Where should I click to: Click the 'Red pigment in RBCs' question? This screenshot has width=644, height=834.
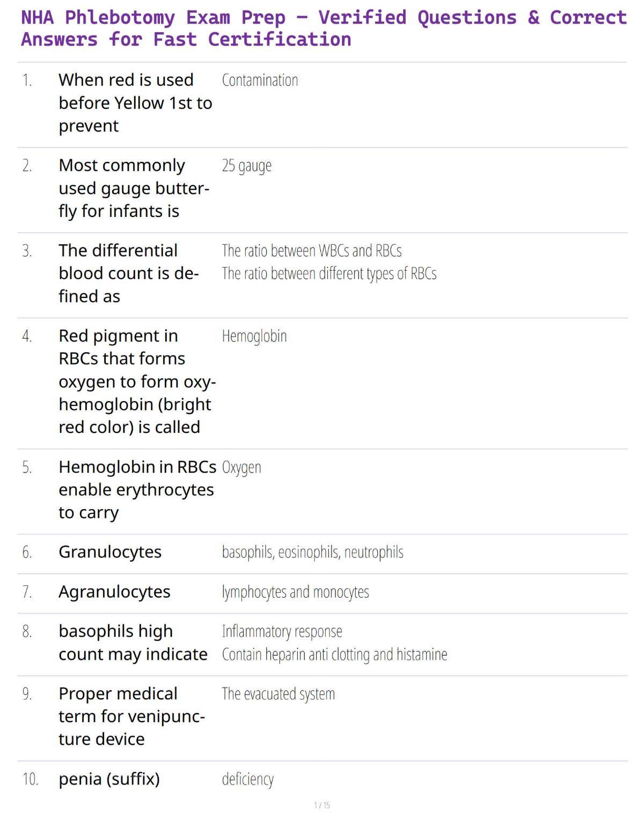click(x=137, y=381)
